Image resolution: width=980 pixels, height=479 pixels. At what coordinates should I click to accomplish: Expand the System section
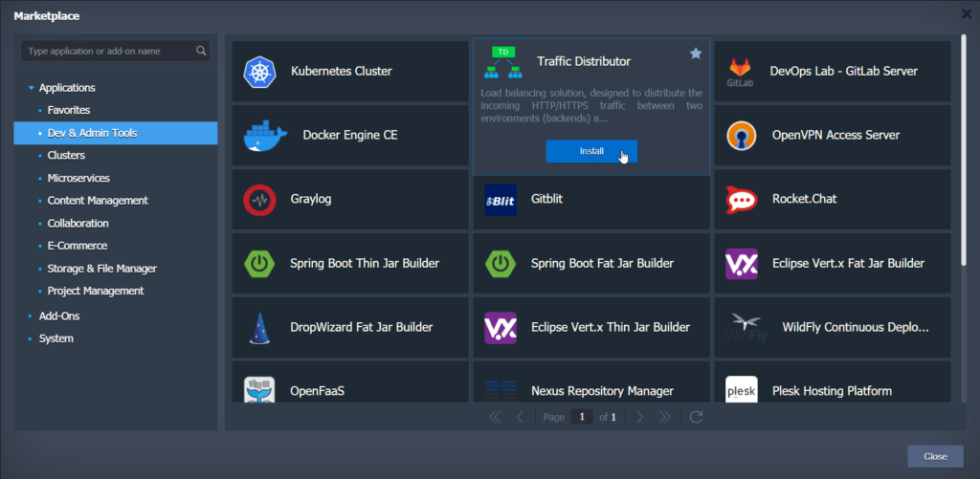pos(30,339)
